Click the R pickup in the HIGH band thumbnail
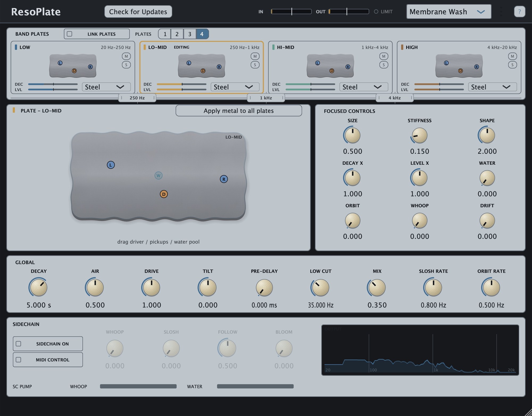Image resolution: width=532 pixels, height=416 pixels. tap(477, 67)
